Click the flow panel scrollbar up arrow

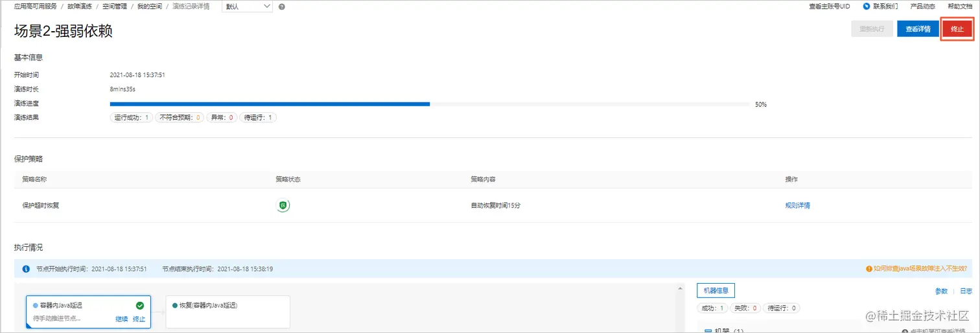click(680, 288)
